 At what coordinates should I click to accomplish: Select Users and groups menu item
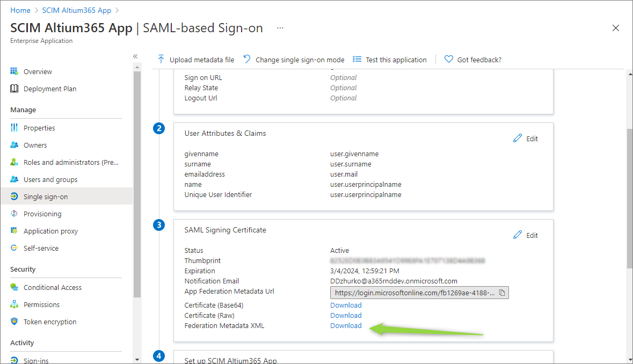tap(50, 180)
